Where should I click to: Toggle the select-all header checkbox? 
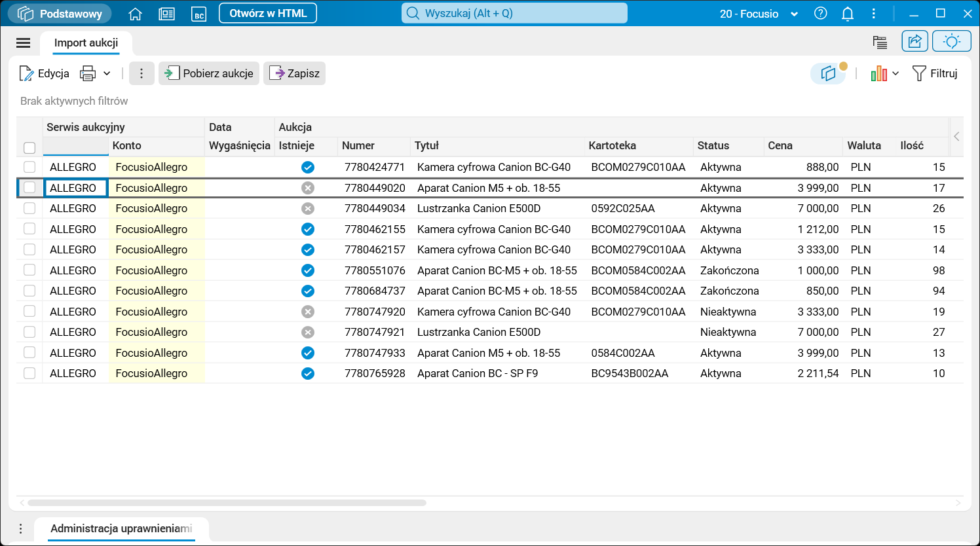point(29,147)
